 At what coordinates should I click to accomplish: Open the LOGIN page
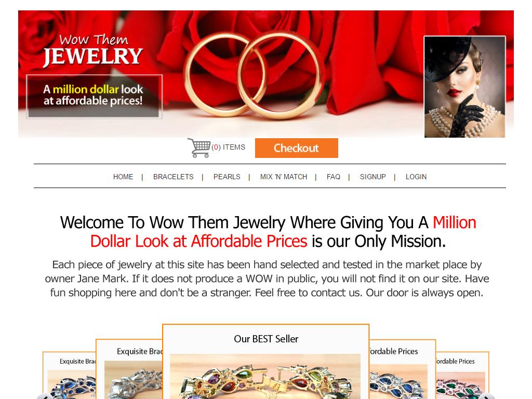coord(416,177)
